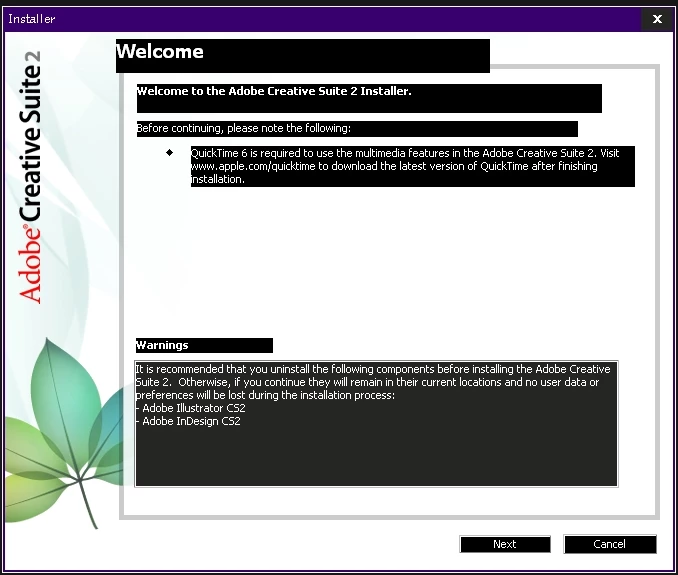Click the "It is recommended that you uninstall" line

[x=373, y=369]
